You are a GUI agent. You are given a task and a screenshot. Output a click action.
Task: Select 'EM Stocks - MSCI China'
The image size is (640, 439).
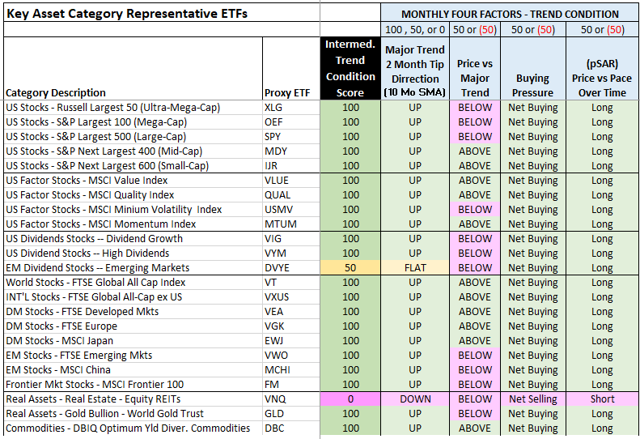tap(58, 370)
